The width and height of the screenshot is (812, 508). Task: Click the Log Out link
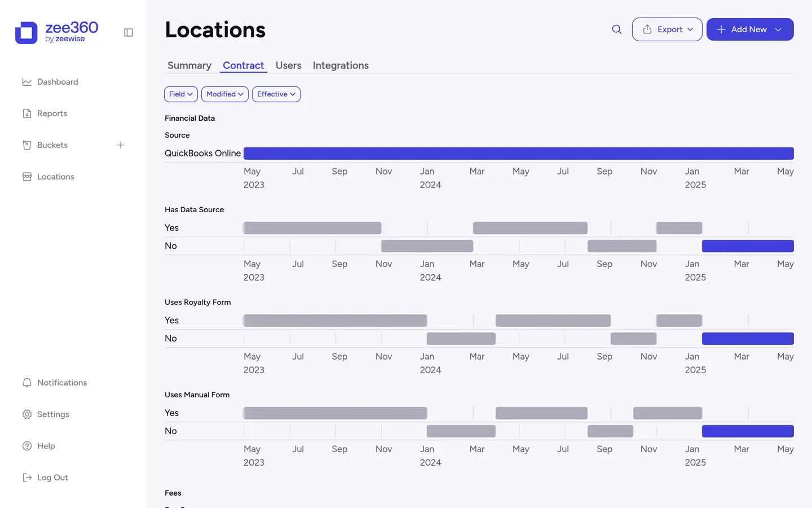coord(52,478)
